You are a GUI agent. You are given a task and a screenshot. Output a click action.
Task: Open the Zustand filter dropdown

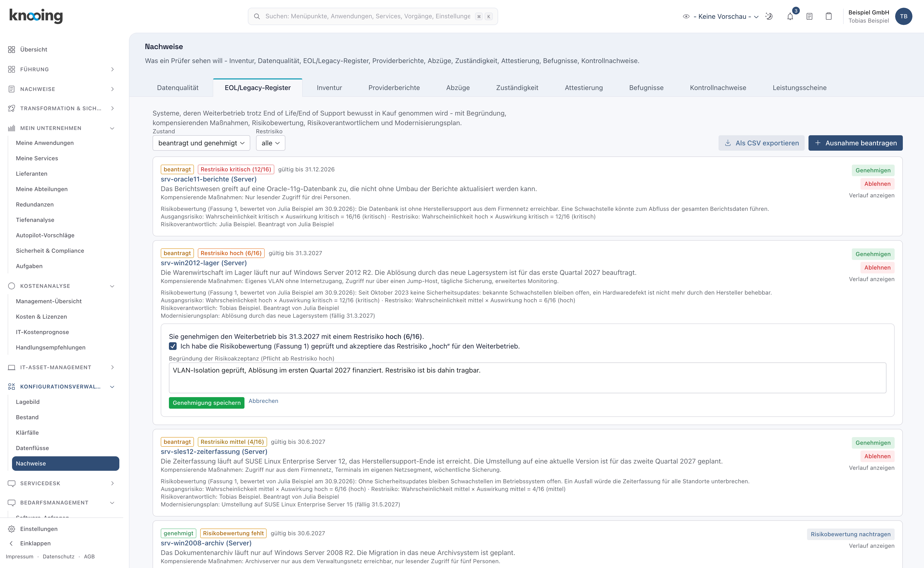(201, 143)
